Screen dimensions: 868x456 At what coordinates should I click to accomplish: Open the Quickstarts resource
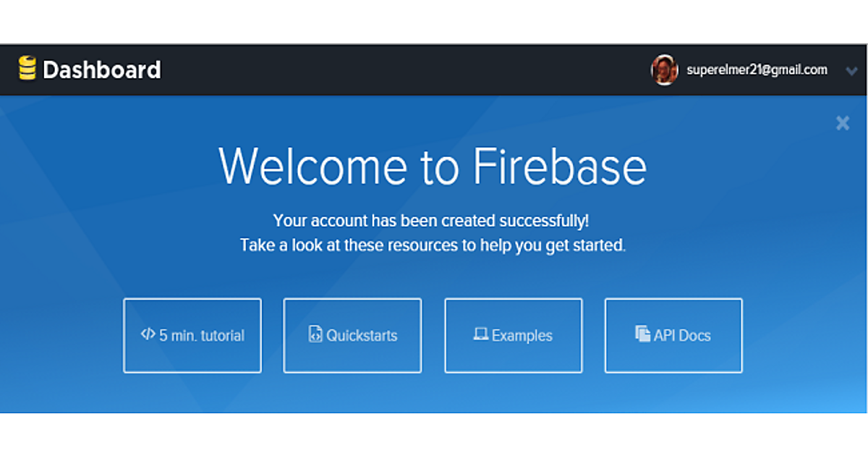pyautogui.click(x=352, y=335)
